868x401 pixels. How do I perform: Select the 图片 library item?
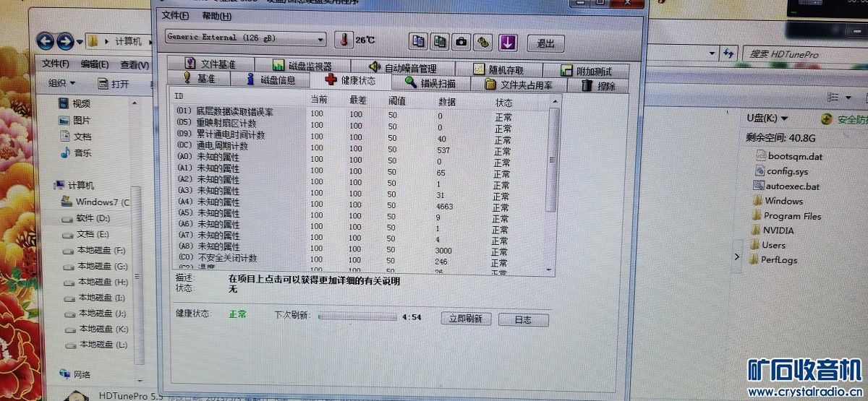tap(76, 120)
